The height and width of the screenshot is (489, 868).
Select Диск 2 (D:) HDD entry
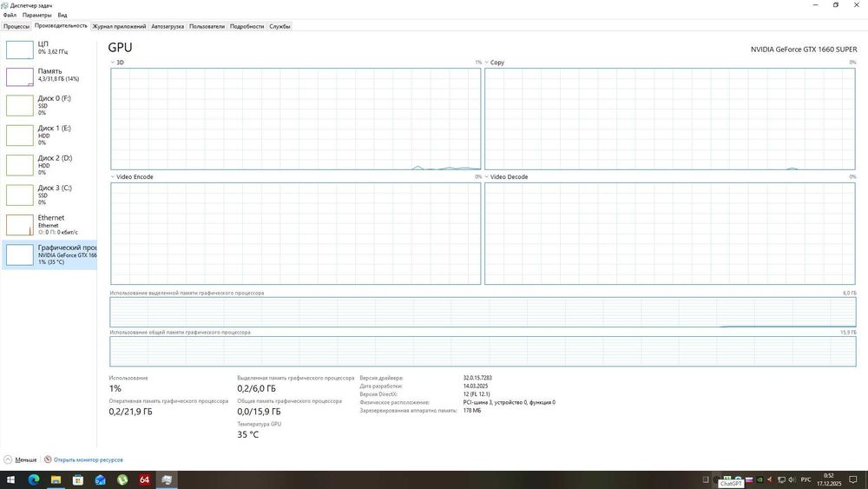(49, 165)
